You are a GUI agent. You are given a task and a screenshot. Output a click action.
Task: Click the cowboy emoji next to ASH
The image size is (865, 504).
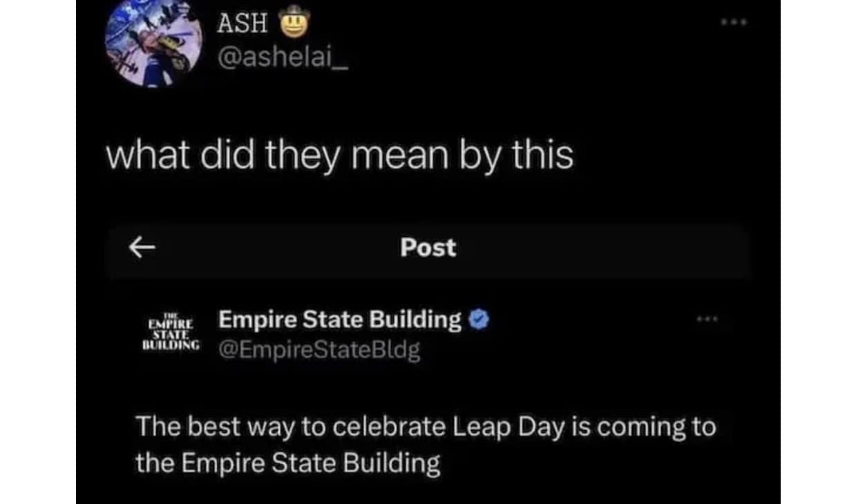[293, 23]
